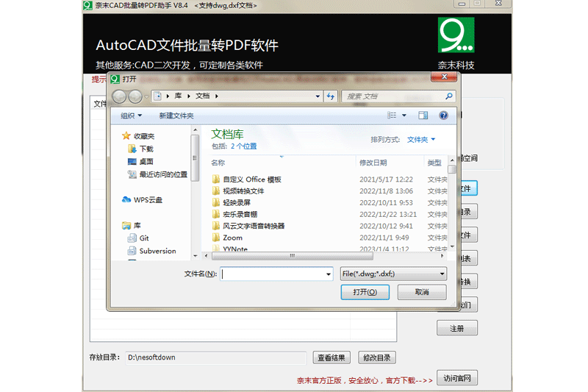Screen dimensions: 588x392
Task: Toggle the preview pane icon
Action: click(x=423, y=115)
